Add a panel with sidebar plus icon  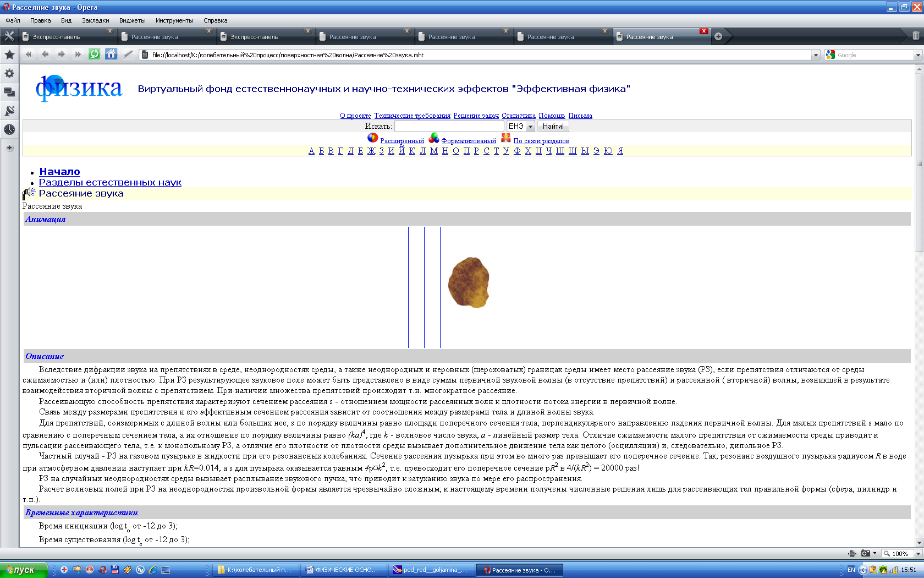tap(9, 148)
